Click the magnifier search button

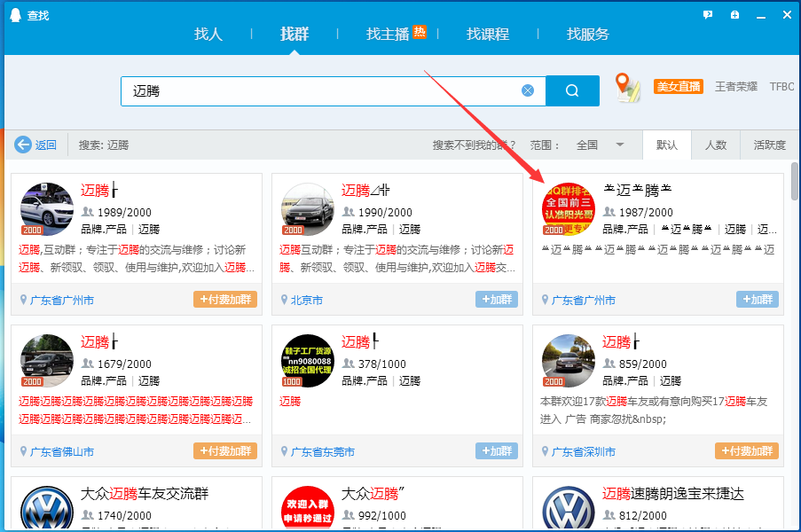click(x=572, y=90)
